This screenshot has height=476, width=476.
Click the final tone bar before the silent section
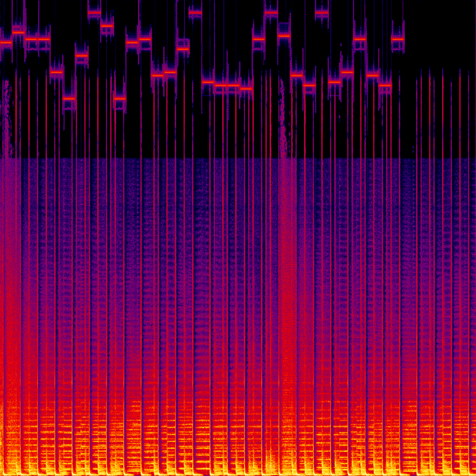click(398, 39)
